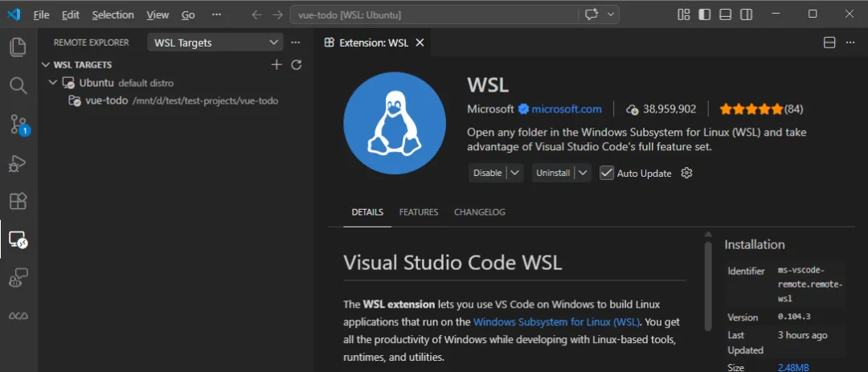Open the Explorer view in activity bar
868x372 pixels.
coord(18,47)
